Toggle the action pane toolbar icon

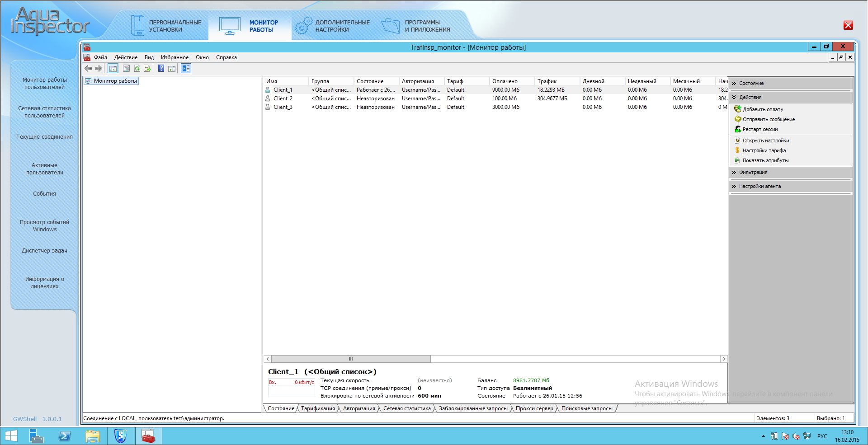(172, 69)
